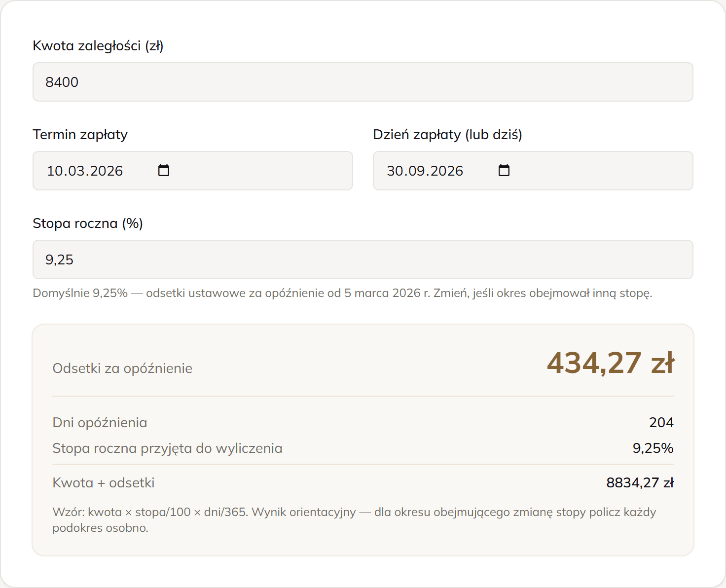Viewport: 726px width, 588px height.
Task: Click the Termin zapłaty label
Action: tap(80, 135)
